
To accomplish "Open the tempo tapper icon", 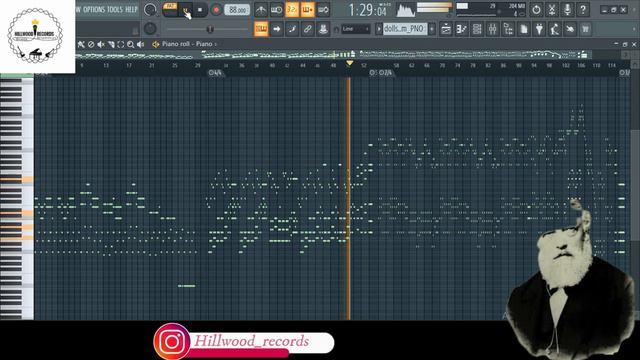I will tap(555, 29).
